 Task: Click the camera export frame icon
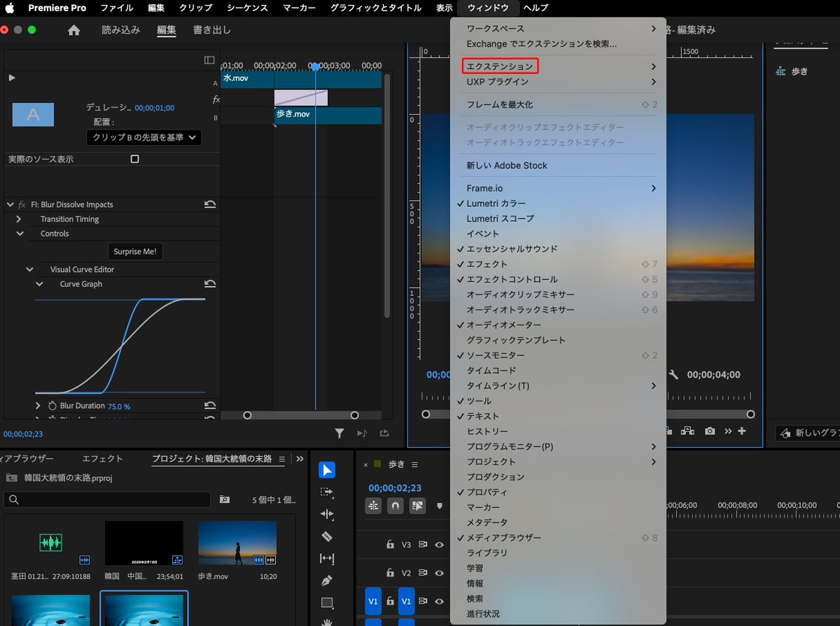point(710,431)
